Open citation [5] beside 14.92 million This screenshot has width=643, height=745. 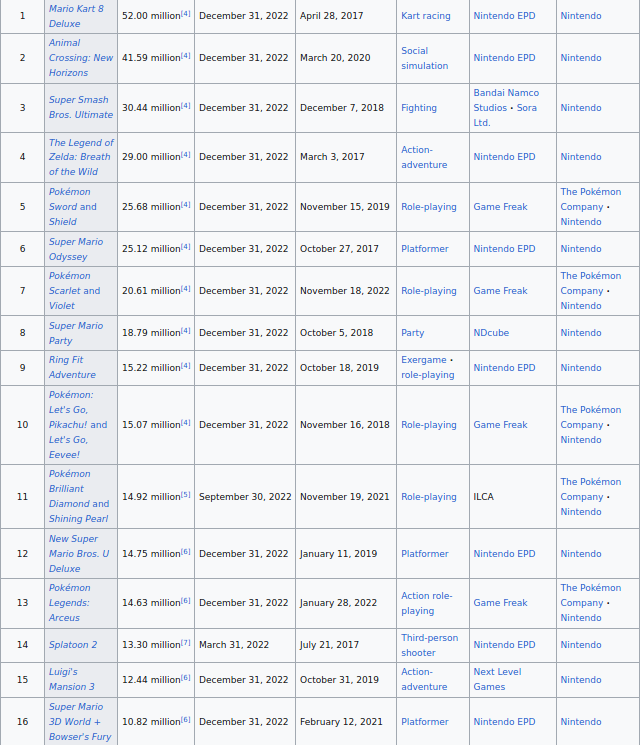[185, 495]
